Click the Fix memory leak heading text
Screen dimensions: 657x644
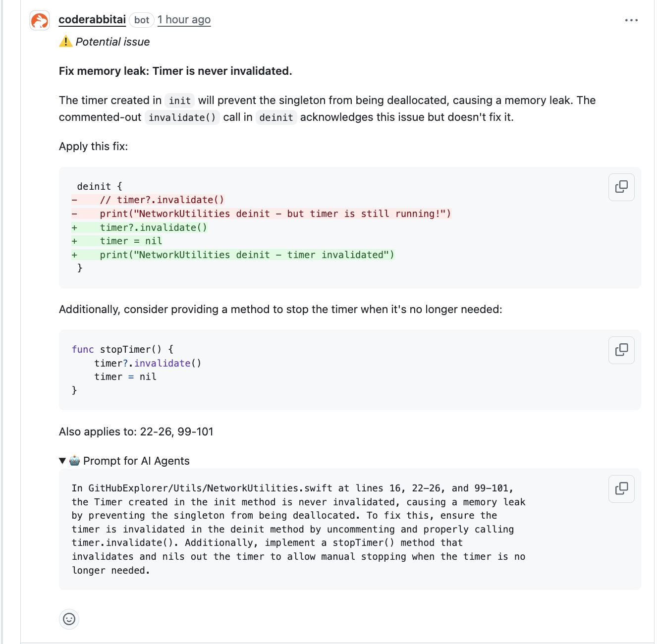click(x=175, y=71)
